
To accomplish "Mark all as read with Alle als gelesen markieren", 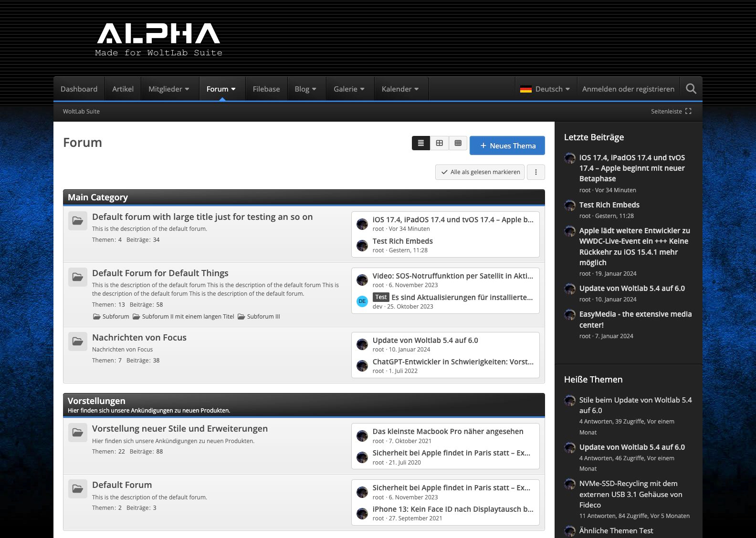I will click(x=480, y=172).
